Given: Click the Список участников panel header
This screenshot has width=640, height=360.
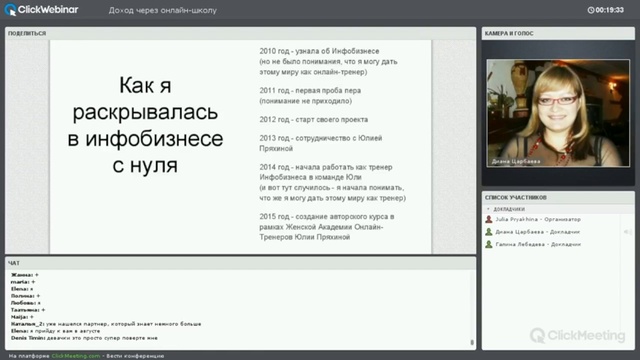Looking at the screenshot, I should [x=558, y=198].
